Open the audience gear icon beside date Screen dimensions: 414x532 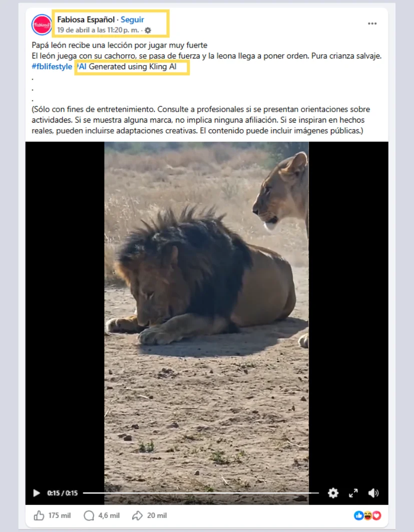(148, 30)
